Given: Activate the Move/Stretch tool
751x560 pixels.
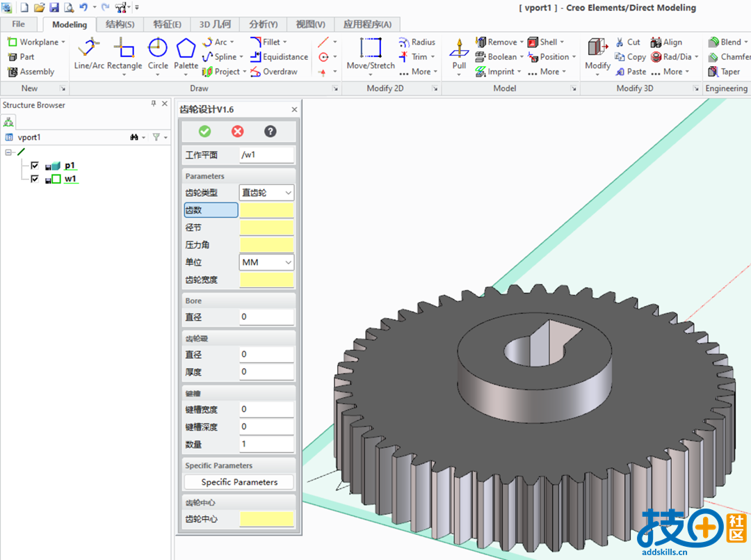Looking at the screenshot, I should pos(371,53).
